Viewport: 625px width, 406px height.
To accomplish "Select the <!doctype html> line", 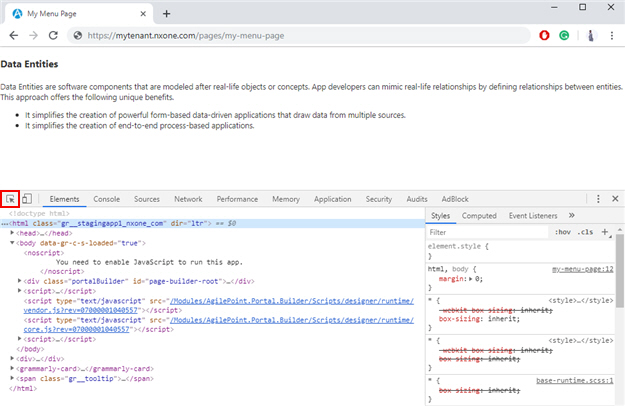I will [x=39, y=214].
